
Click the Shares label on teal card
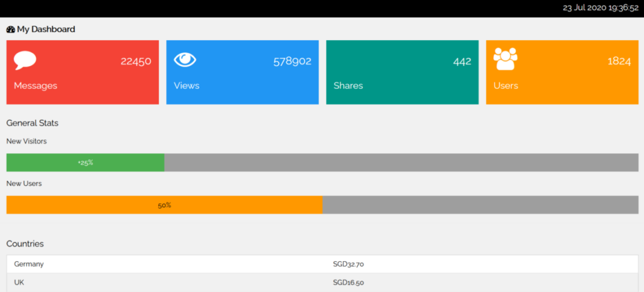coord(348,85)
